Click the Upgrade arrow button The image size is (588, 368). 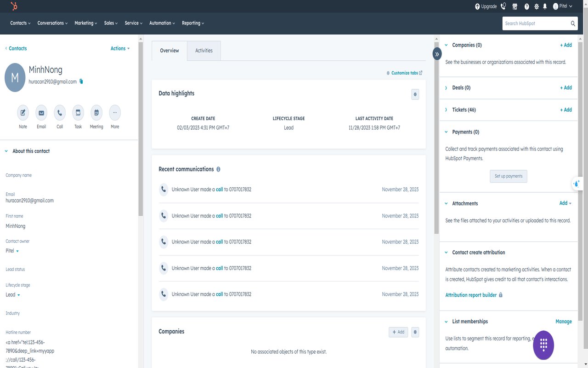[486, 6]
